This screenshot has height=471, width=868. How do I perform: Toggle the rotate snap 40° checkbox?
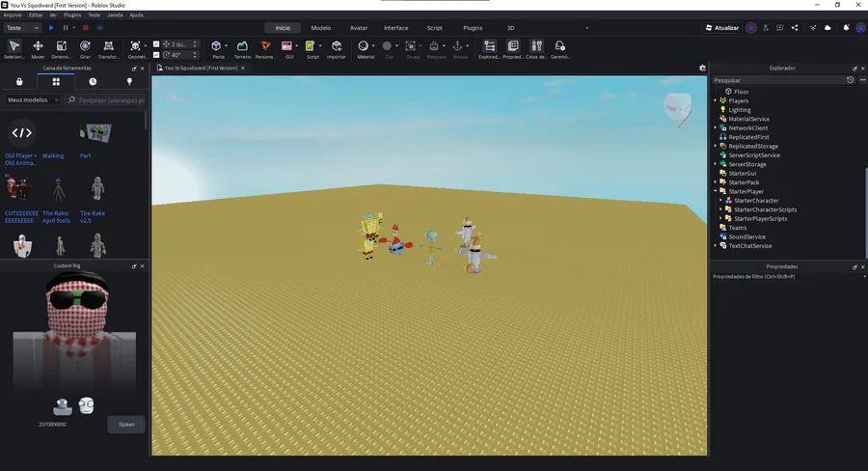[x=156, y=55]
